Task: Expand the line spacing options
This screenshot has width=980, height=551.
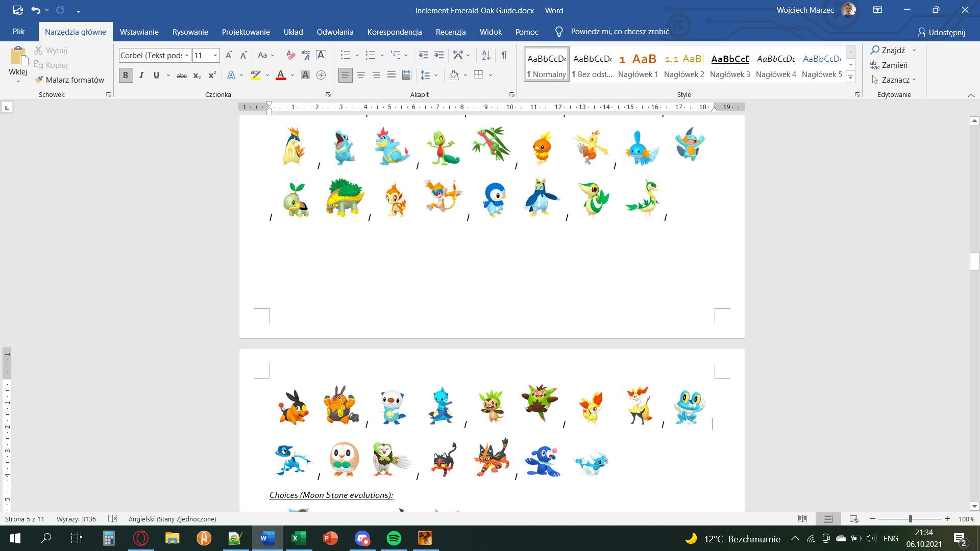Action: (435, 75)
